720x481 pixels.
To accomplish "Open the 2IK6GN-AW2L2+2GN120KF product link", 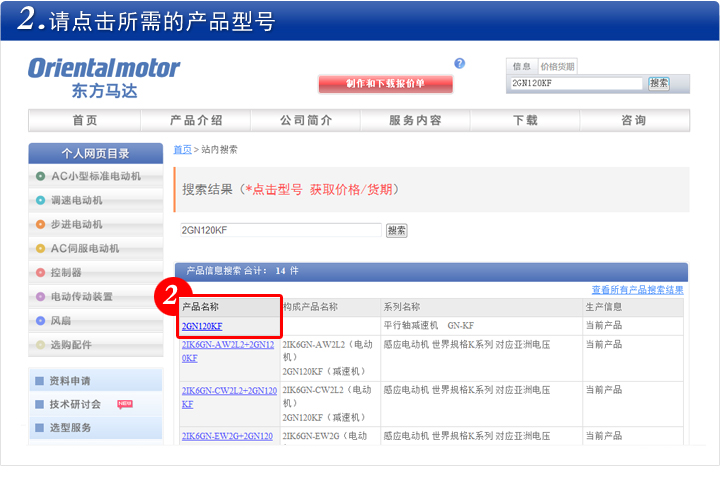I will 228,351.
